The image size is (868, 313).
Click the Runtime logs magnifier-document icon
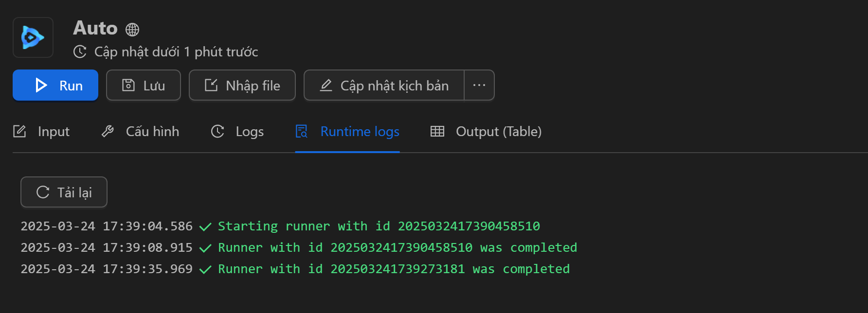click(301, 131)
